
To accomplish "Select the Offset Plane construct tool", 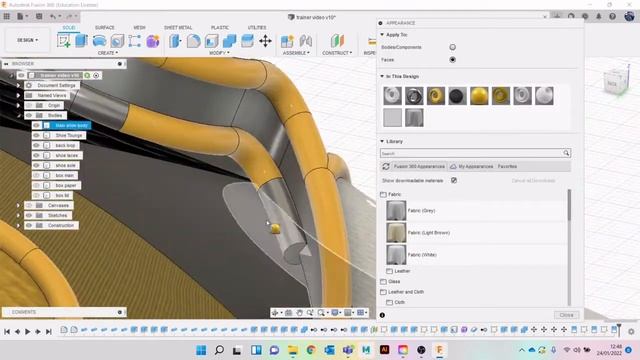I will [x=337, y=41].
